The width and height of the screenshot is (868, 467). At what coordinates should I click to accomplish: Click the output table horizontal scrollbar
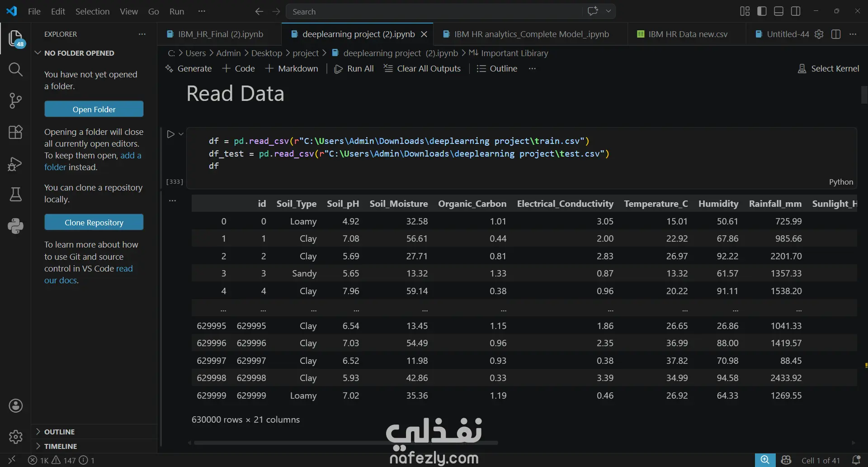pyautogui.click(x=346, y=443)
